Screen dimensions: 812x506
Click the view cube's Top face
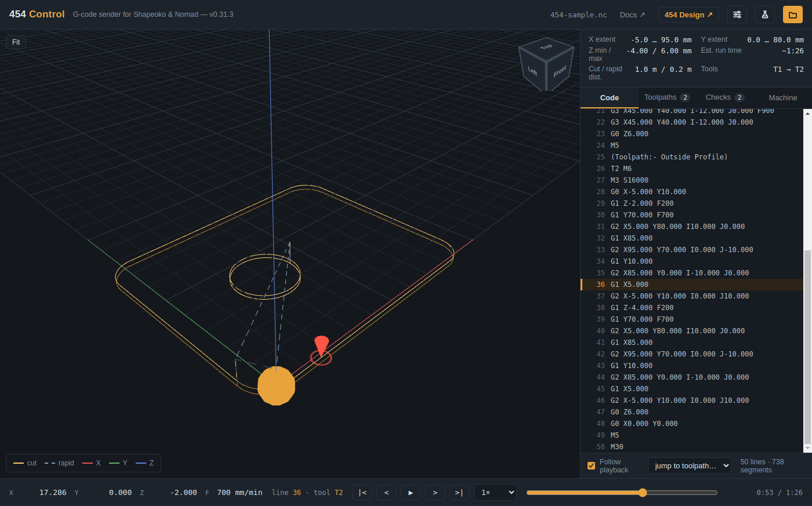[x=546, y=46]
